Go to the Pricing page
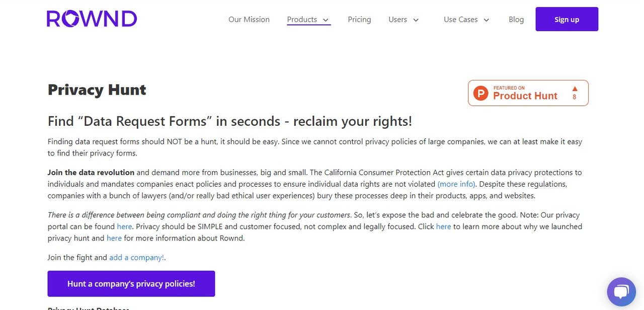644x310 pixels. (x=359, y=20)
